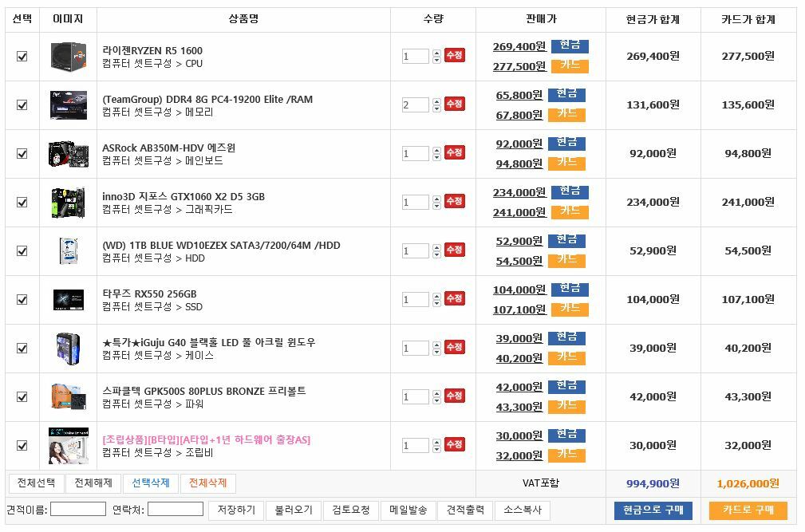The width and height of the screenshot is (805, 532).
Task: Uncheck the ASRock AB350M-HDV checkbox
Action: 22,153
